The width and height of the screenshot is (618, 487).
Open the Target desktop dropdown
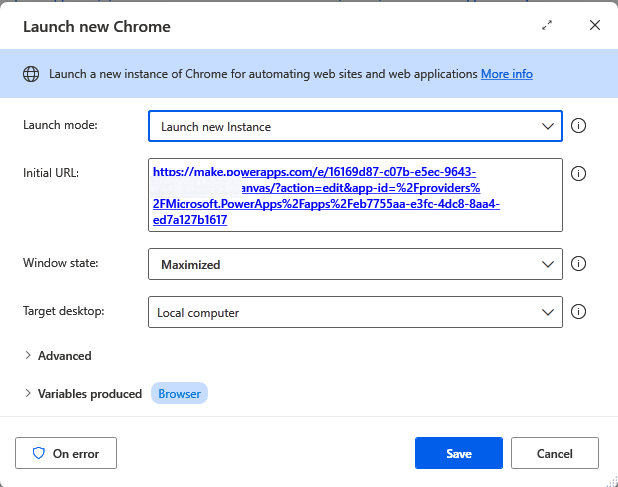[x=355, y=312]
